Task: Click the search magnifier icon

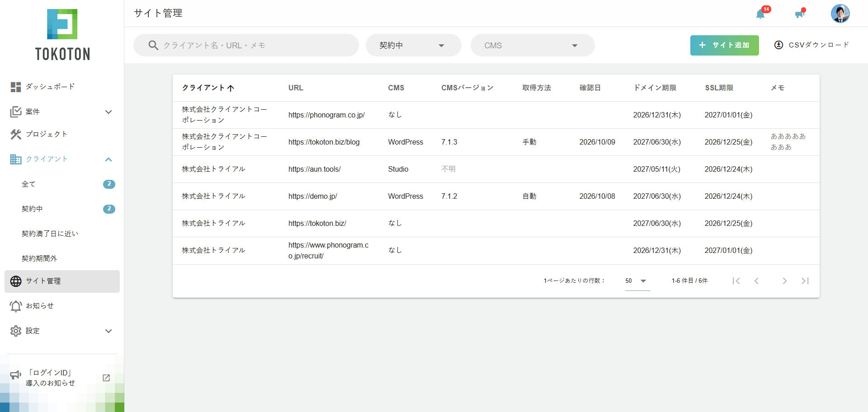Action: [x=153, y=45]
